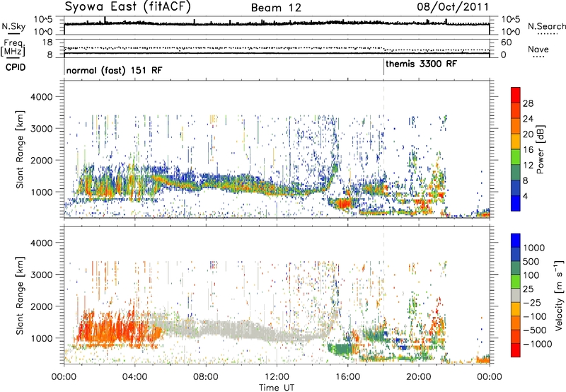The image size is (566, 392).
Task: Click the blue top of Velocity colorbar
Action: pos(516,241)
